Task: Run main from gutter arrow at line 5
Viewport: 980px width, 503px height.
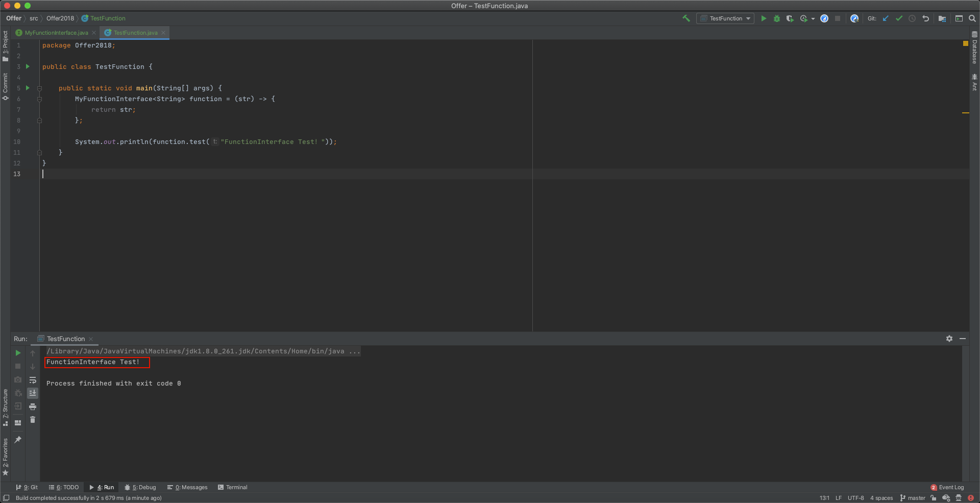Action: pyautogui.click(x=28, y=88)
